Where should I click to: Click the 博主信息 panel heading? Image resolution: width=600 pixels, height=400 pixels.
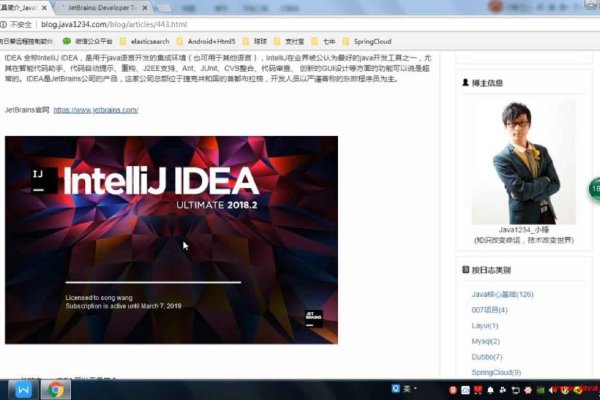click(483, 83)
